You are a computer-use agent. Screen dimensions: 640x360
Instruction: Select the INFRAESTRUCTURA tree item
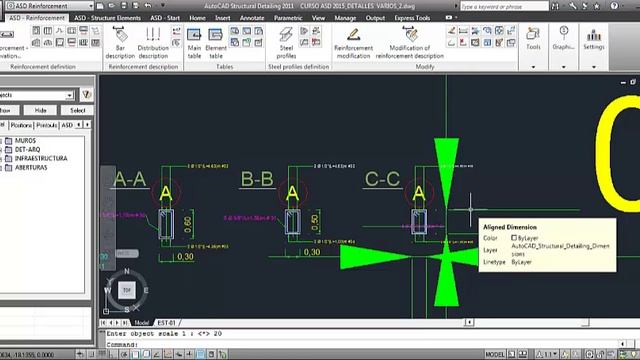point(41,158)
